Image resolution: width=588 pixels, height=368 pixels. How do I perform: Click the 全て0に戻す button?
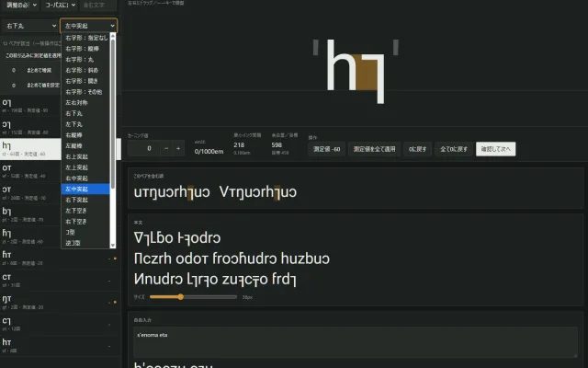click(x=454, y=149)
